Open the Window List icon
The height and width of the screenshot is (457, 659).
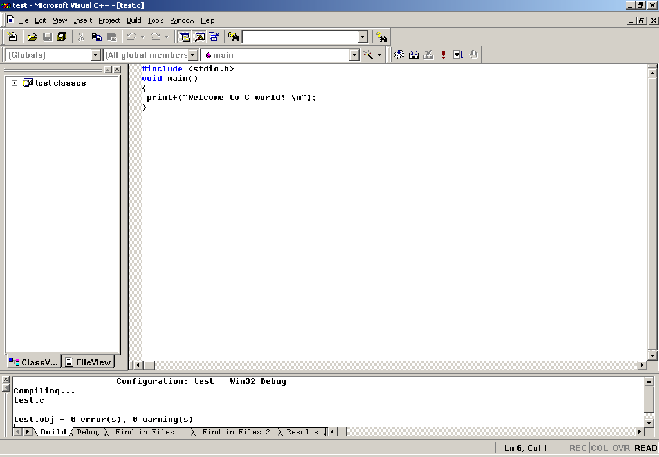pos(214,37)
